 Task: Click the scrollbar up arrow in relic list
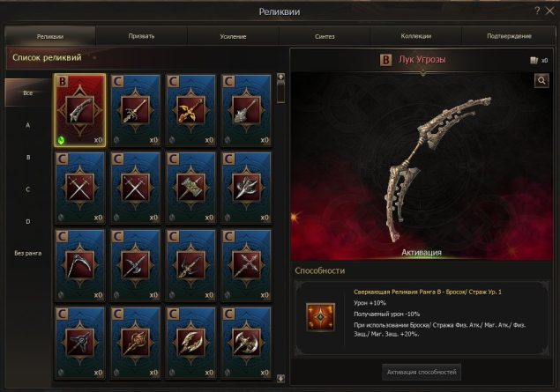tap(280, 77)
